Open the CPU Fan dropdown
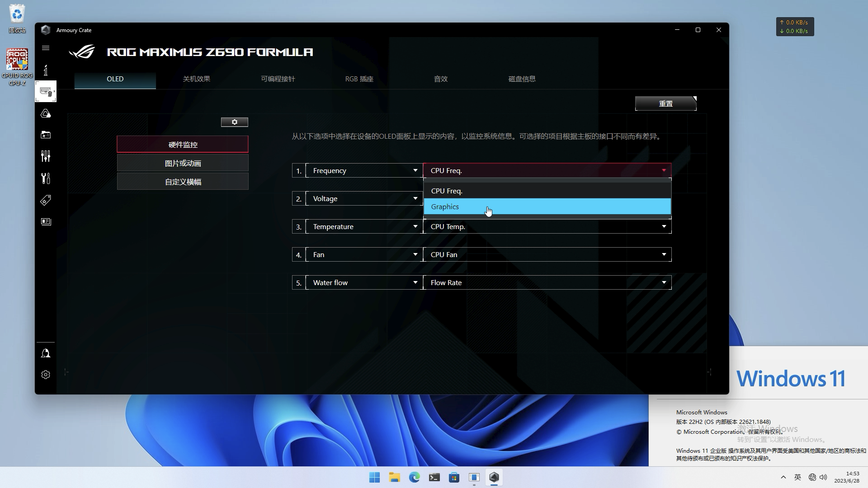This screenshot has height=488, width=868. point(547,254)
